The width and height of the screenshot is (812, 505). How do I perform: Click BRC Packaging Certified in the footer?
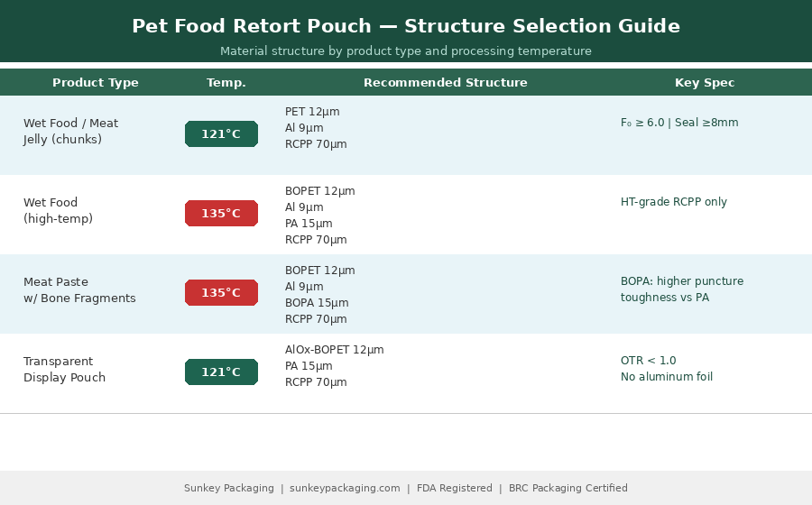tap(568, 489)
